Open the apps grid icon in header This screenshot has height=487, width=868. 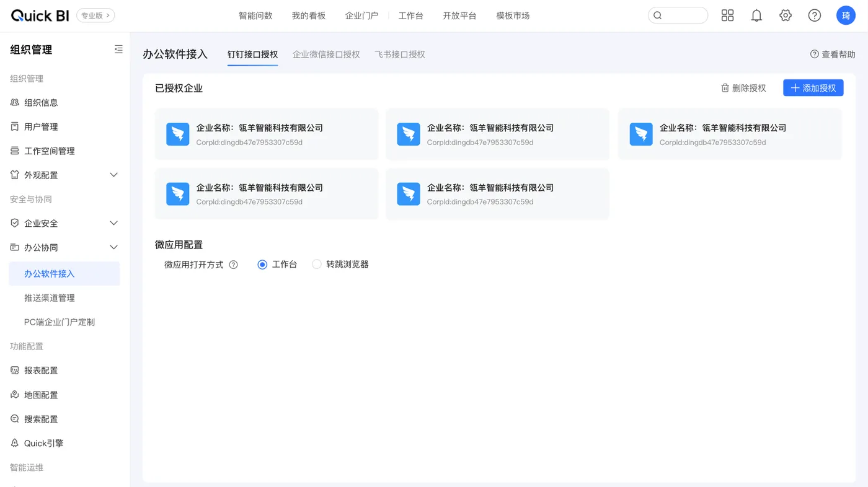click(728, 15)
